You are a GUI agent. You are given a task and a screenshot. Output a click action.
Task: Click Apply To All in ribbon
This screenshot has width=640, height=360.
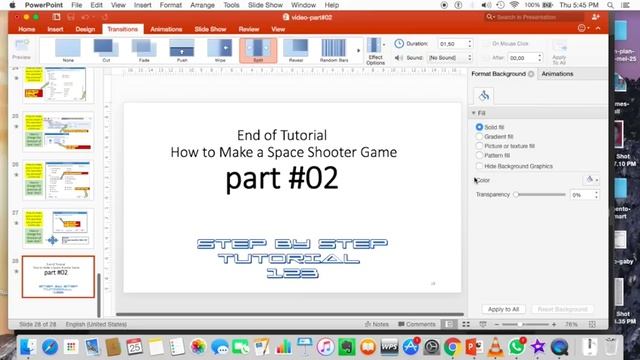pyautogui.click(x=559, y=52)
